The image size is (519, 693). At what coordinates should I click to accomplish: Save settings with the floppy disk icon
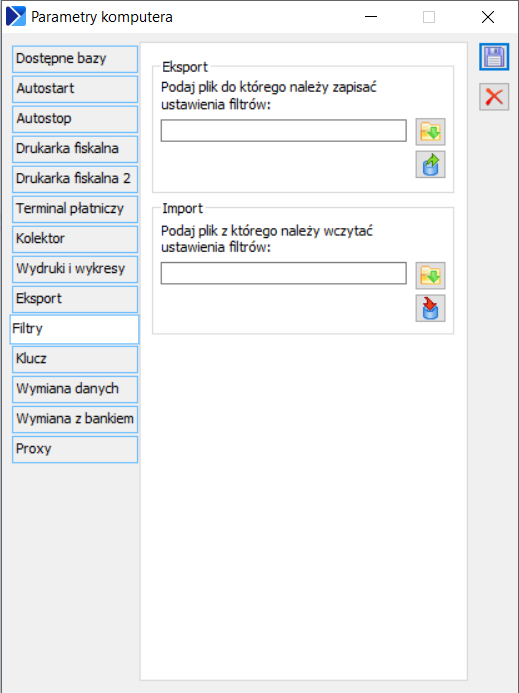pos(494,57)
